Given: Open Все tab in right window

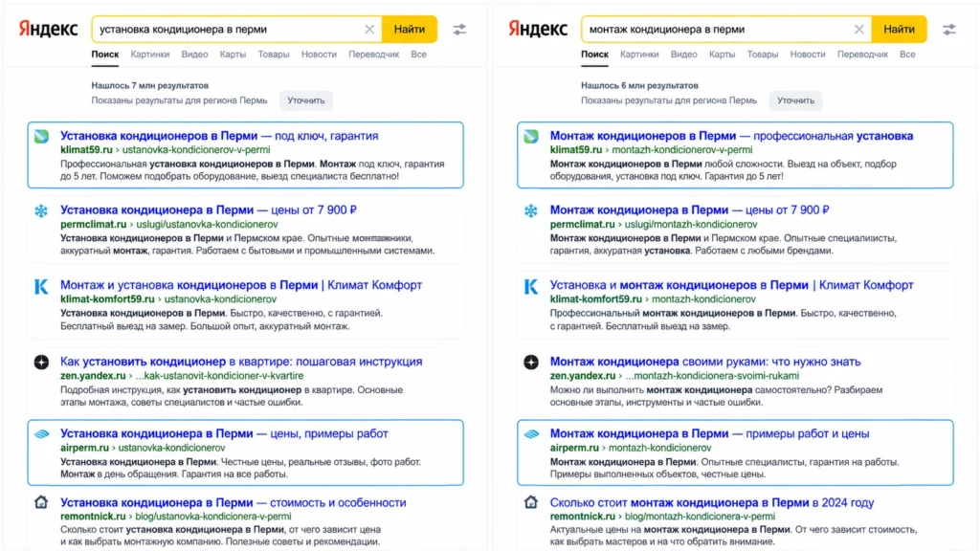Looking at the screenshot, I should (907, 55).
